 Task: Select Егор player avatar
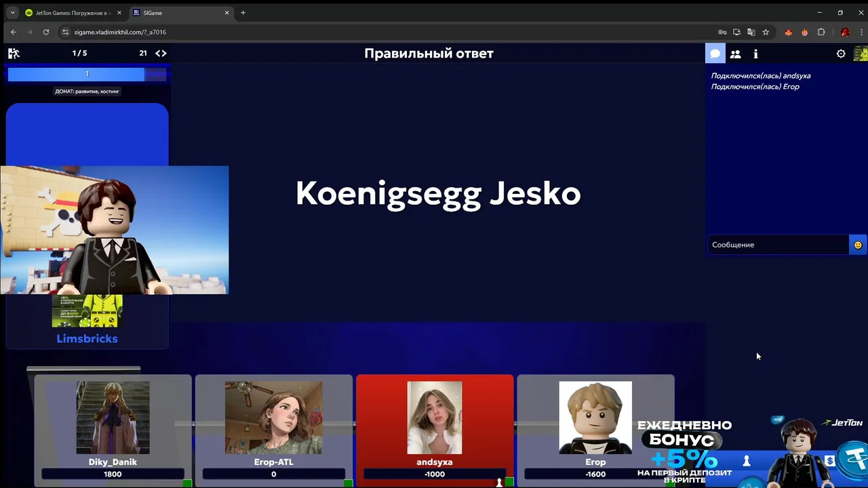(x=595, y=418)
